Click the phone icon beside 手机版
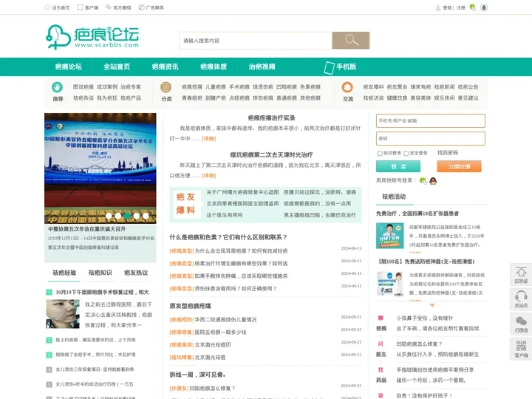Viewport: 532px width, 399px height. point(329,67)
